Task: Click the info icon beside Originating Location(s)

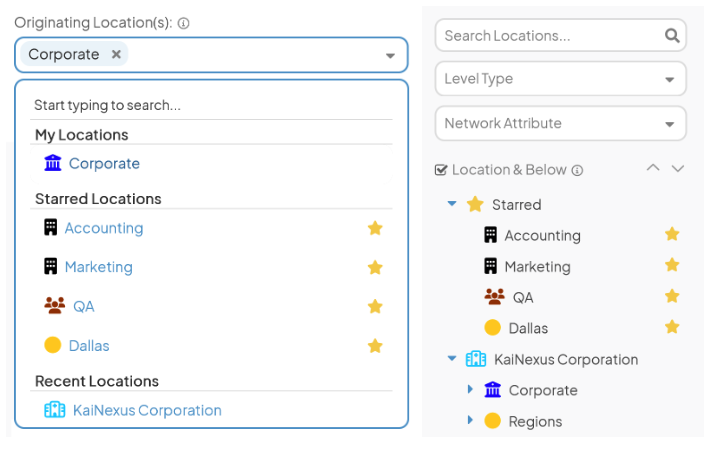Action: 184,23
